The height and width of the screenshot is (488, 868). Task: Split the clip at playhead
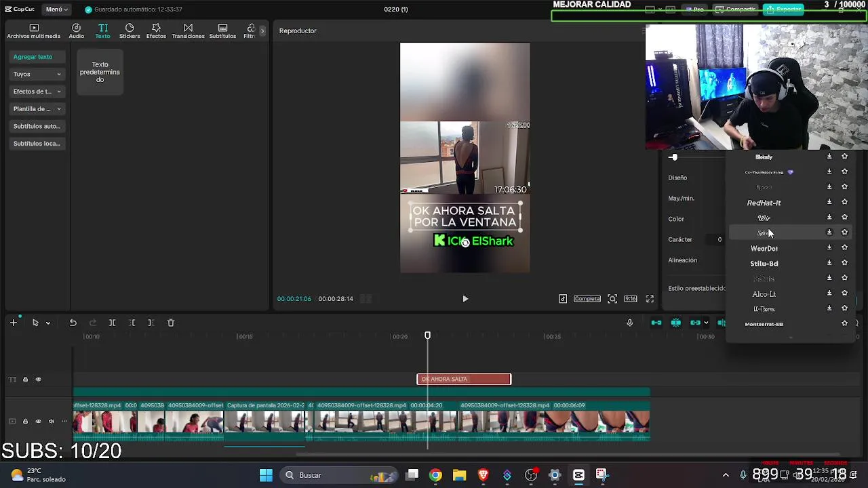click(113, 323)
